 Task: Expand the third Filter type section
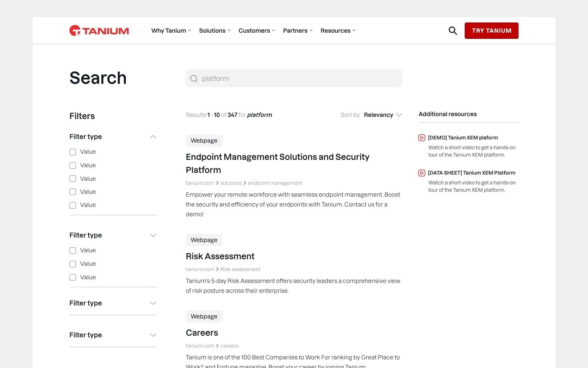pyautogui.click(x=153, y=303)
